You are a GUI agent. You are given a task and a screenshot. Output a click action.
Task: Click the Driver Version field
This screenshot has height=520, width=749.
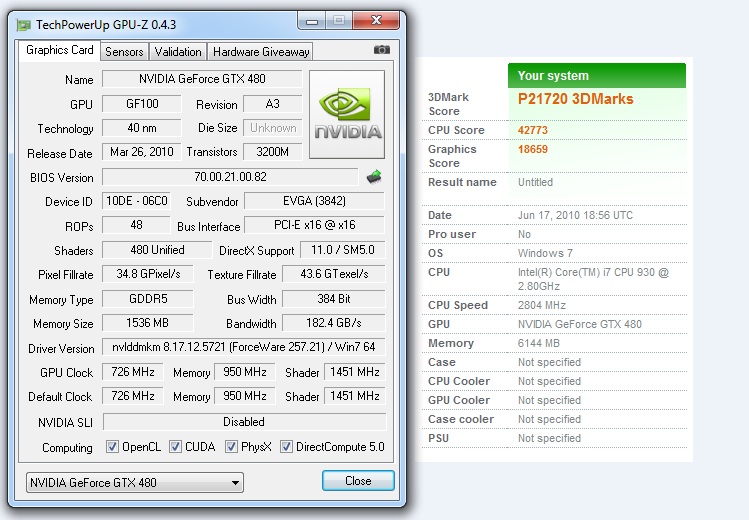click(244, 347)
